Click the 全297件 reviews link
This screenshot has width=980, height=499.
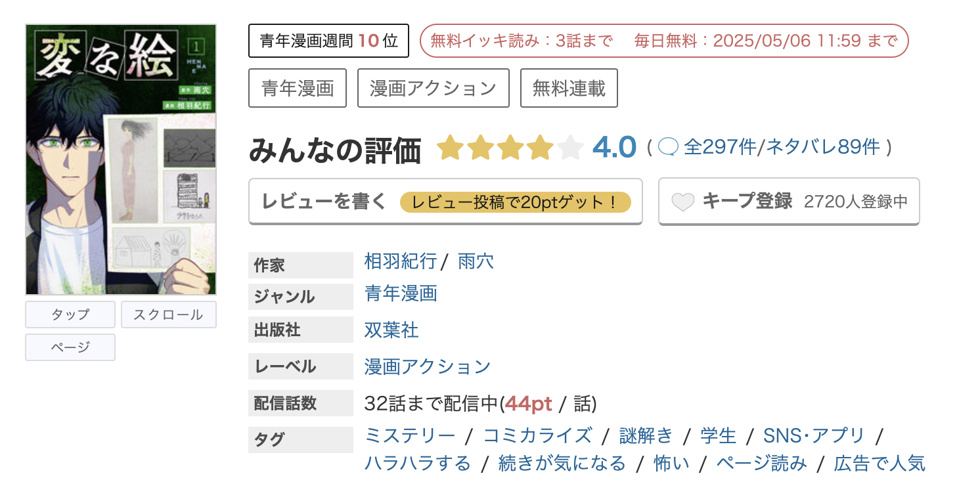[x=719, y=147]
